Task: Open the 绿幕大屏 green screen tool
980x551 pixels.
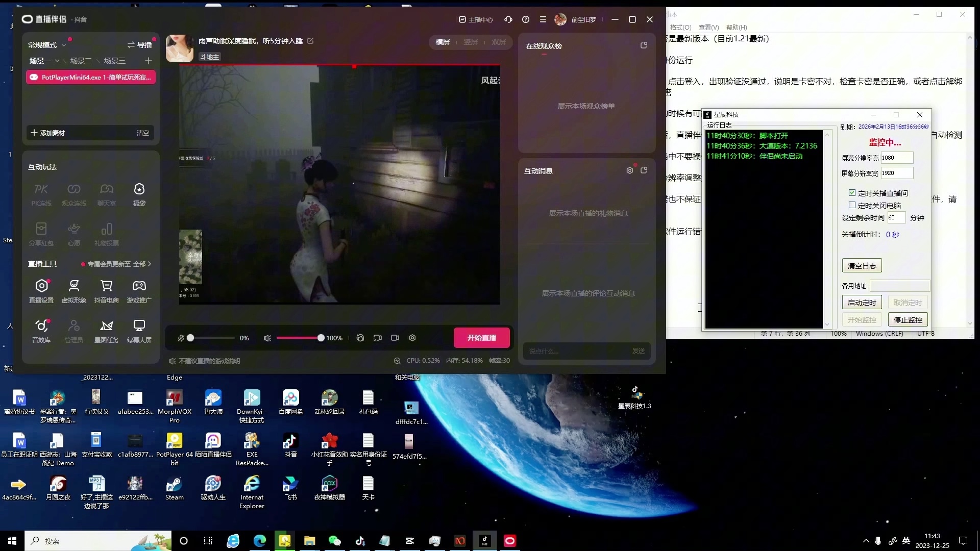Action: [x=139, y=326]
